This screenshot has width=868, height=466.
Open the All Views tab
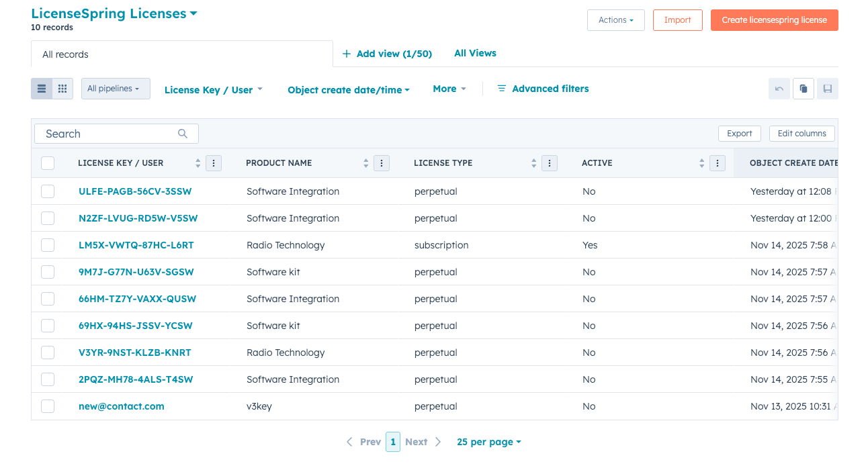click(475, 53)
